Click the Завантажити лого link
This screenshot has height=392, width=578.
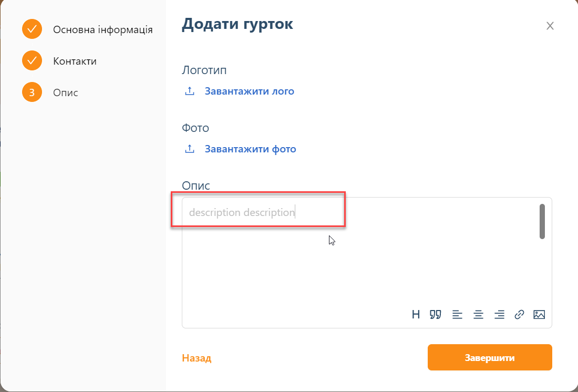[250, 91]
